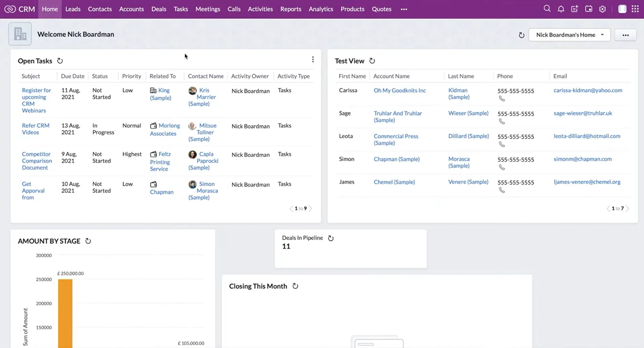Open the apps grid launcher icon
The height and width of the screenshot is (348, 644).
pyautogui.click(x=635, y=9)
